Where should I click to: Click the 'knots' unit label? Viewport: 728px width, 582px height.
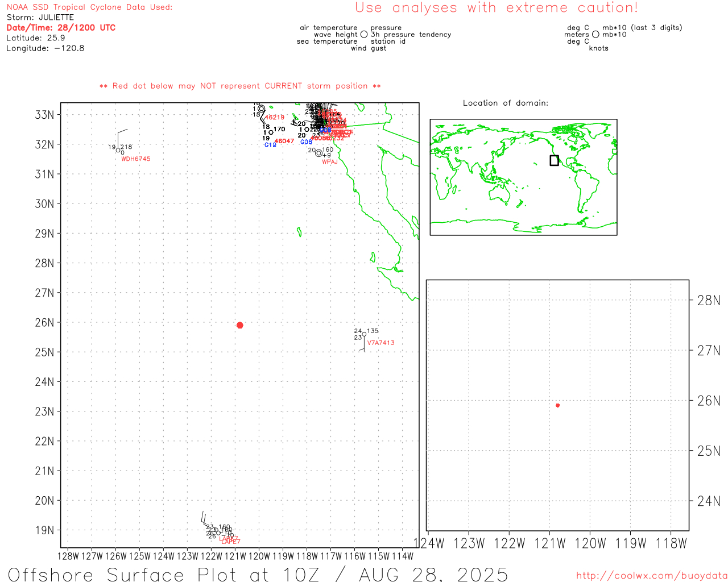pyautogui.click(x=599, y=48)
